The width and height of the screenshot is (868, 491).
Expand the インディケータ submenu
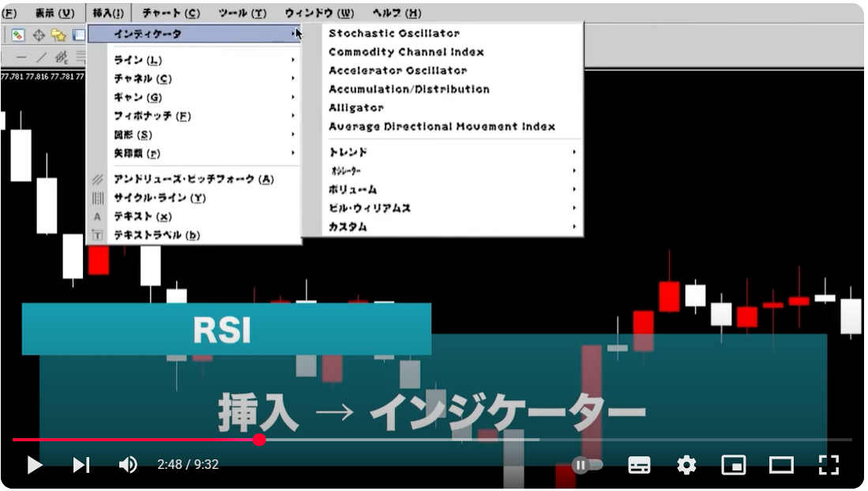point(194,34)
